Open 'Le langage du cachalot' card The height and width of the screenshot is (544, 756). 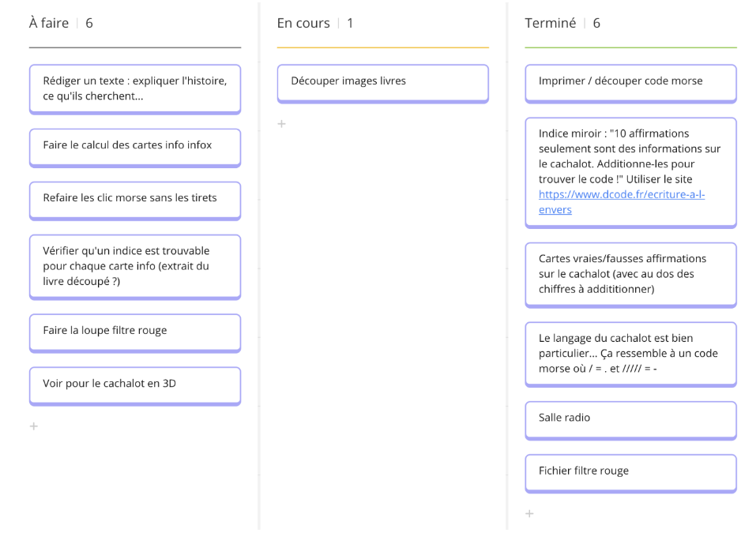630,353
